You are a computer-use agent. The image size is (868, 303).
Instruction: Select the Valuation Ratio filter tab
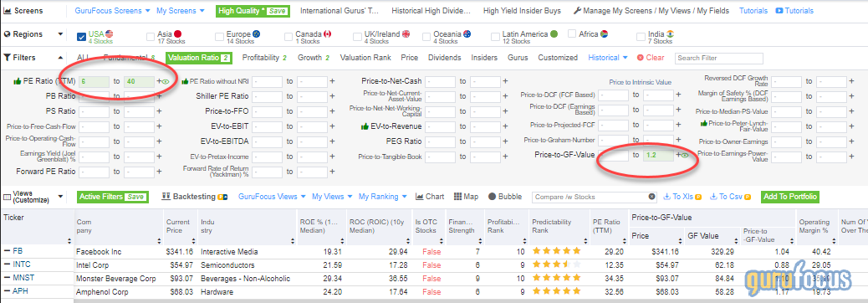(x=199, y=58)
